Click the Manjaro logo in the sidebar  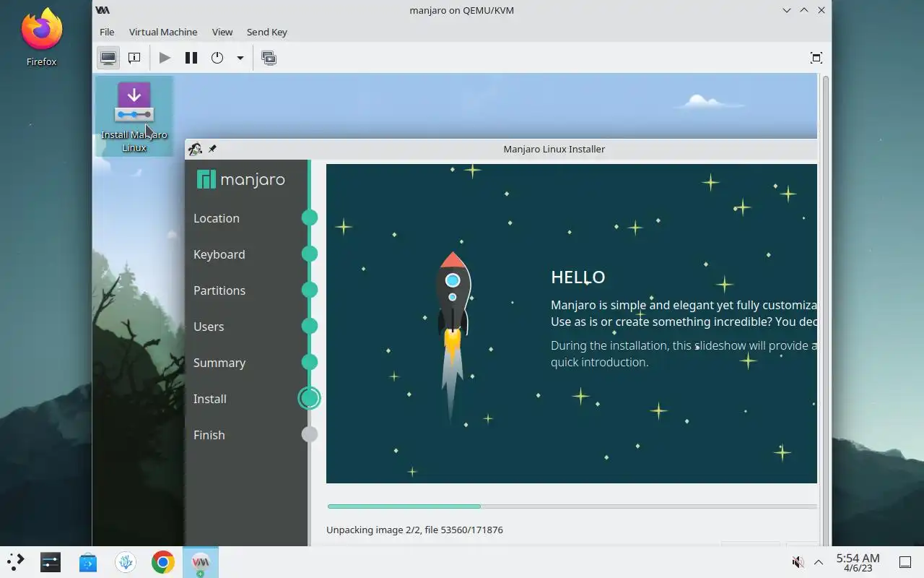point(241,179)
